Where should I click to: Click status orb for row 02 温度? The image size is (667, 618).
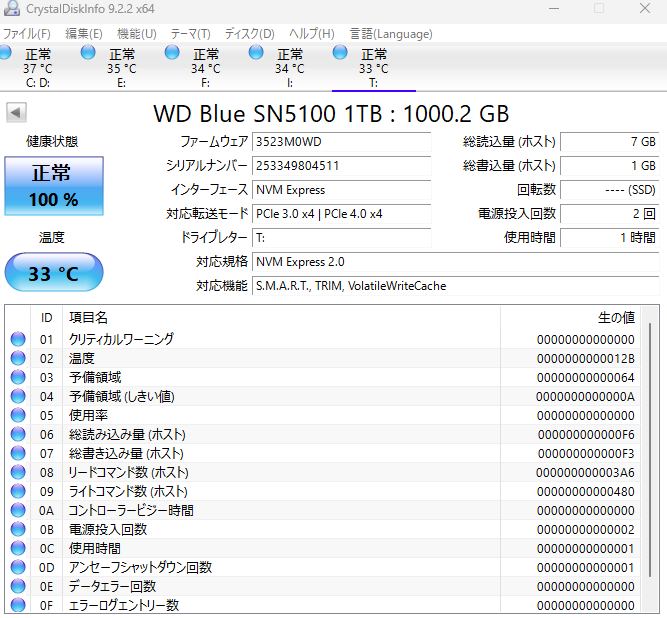click(x=18, y=358)
